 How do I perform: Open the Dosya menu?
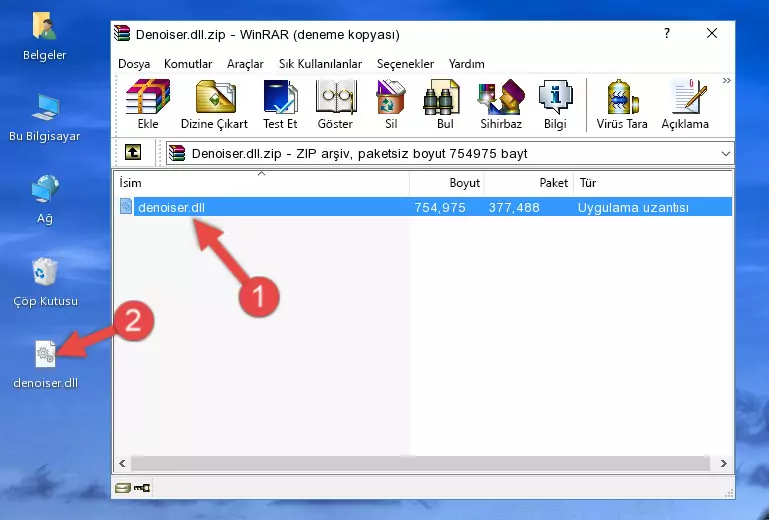(x=134, y=64)
